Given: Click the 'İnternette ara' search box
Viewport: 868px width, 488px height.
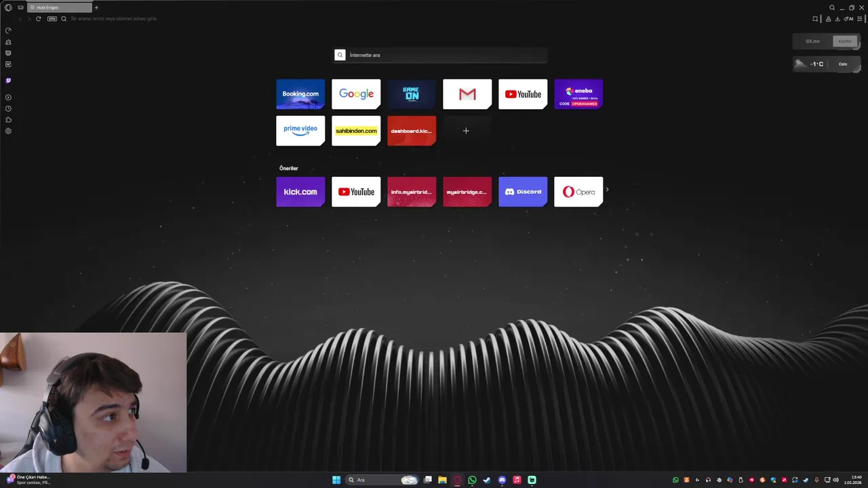Looking at the screenshot, I should [x=441, y=55].
